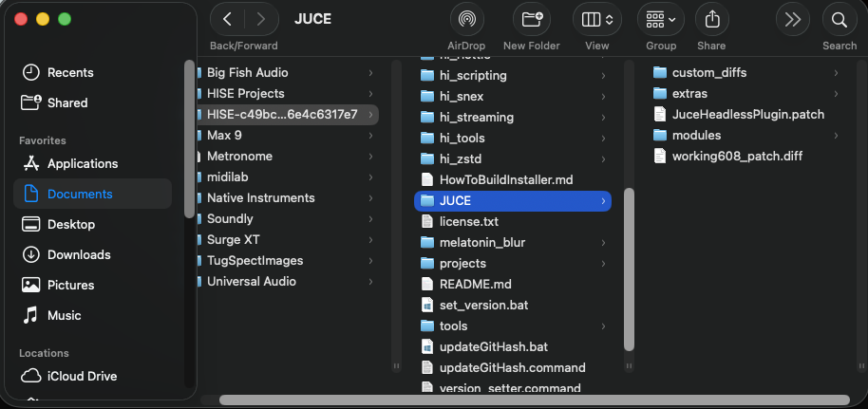Click the iCloud Drive cloud icon
Viewport: 868px width, 409px height.
tap(31, 377)
